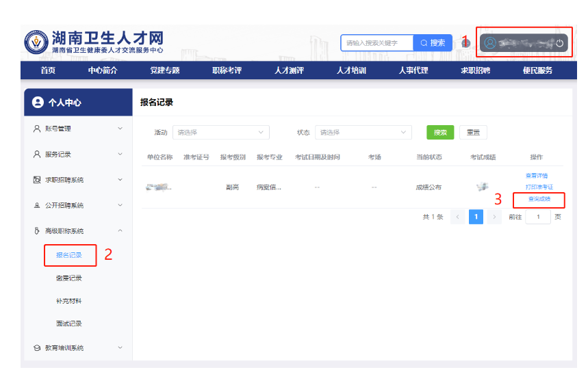Expand the 公开招聘系统 sidebar section
This screenshot has width=588, height=372.
[120, 206]
